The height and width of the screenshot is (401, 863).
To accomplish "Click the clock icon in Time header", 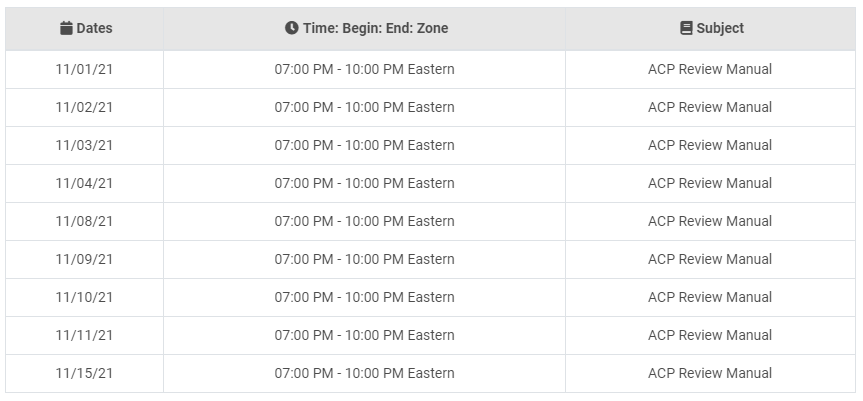I will pyautogui.click(x=292, y=28).
